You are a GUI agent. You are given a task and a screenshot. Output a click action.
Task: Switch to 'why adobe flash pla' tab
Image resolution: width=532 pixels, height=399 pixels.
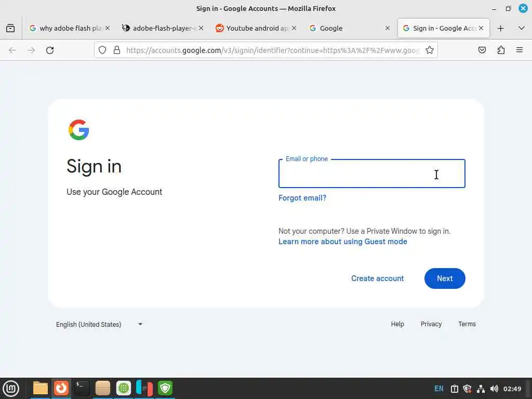(70, 28)
